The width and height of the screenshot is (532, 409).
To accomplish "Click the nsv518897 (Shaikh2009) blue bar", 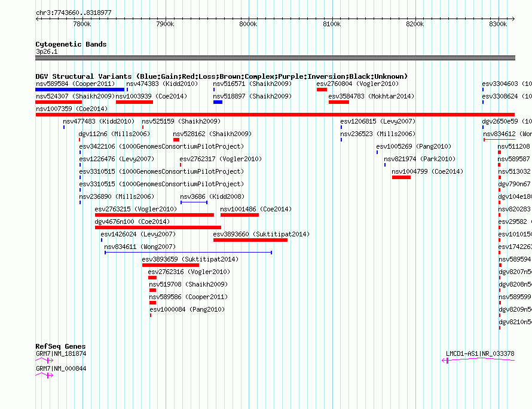I will pos(218,102).
